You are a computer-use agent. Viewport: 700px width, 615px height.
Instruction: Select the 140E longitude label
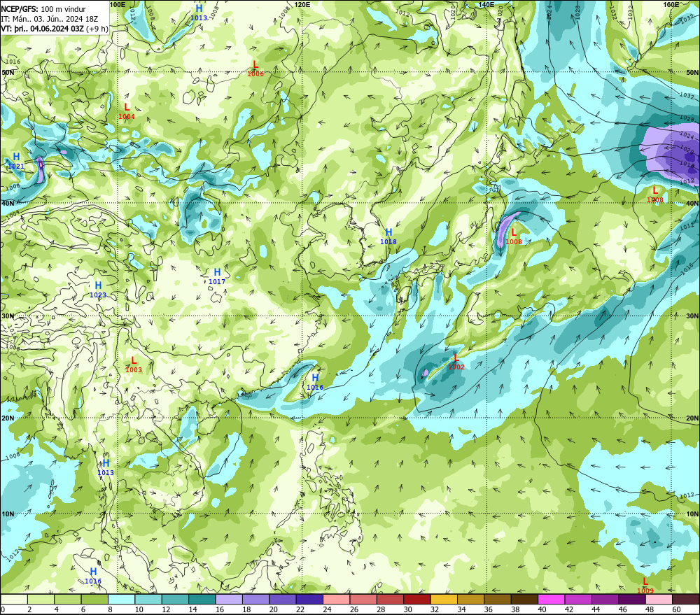tap(486, 4)
